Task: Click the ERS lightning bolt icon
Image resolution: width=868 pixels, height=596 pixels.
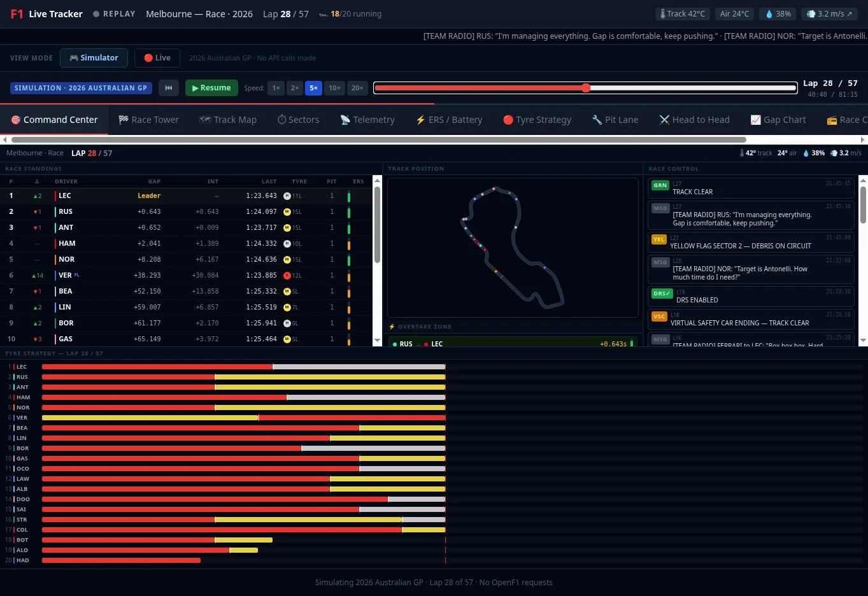Action: 420,120
